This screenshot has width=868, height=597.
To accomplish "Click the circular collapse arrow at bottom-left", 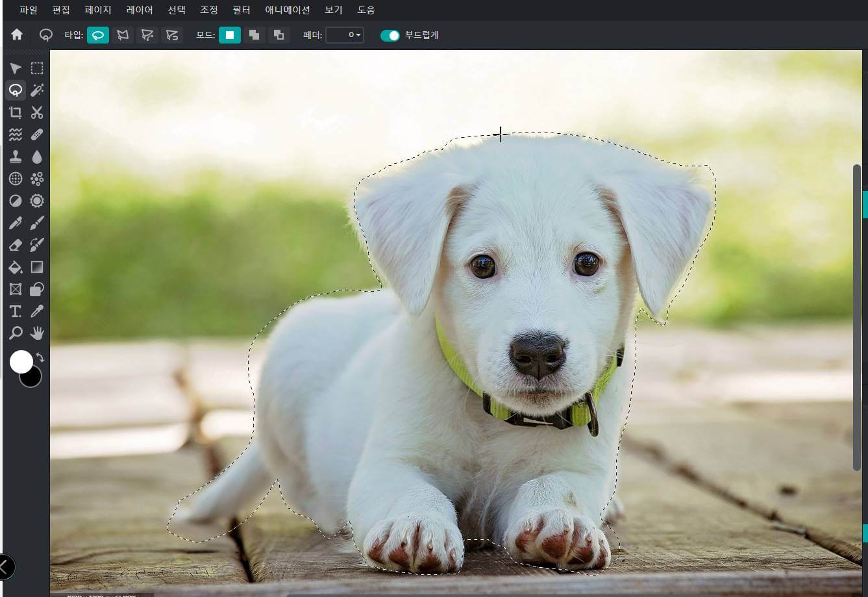I will pos(5,566).
